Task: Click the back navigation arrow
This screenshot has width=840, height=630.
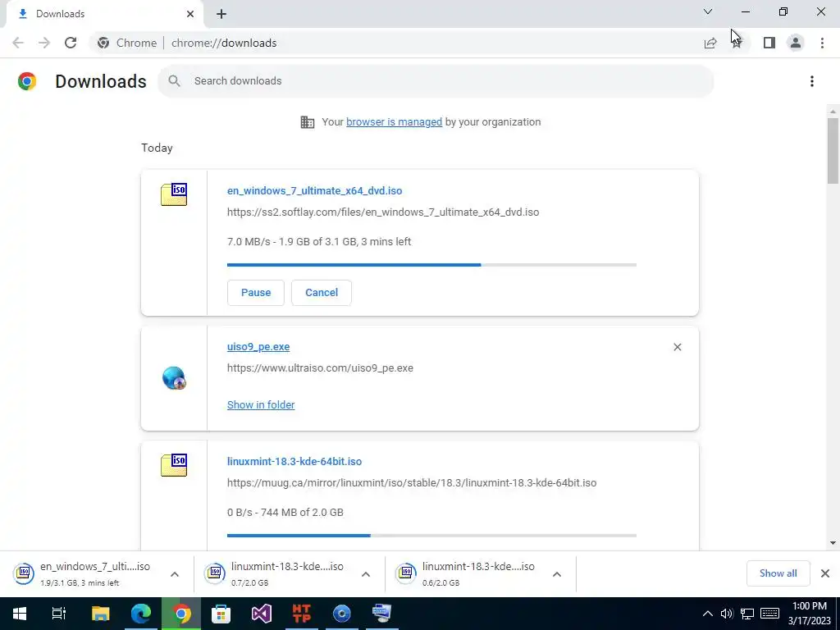Action: [x=18, y=43]
